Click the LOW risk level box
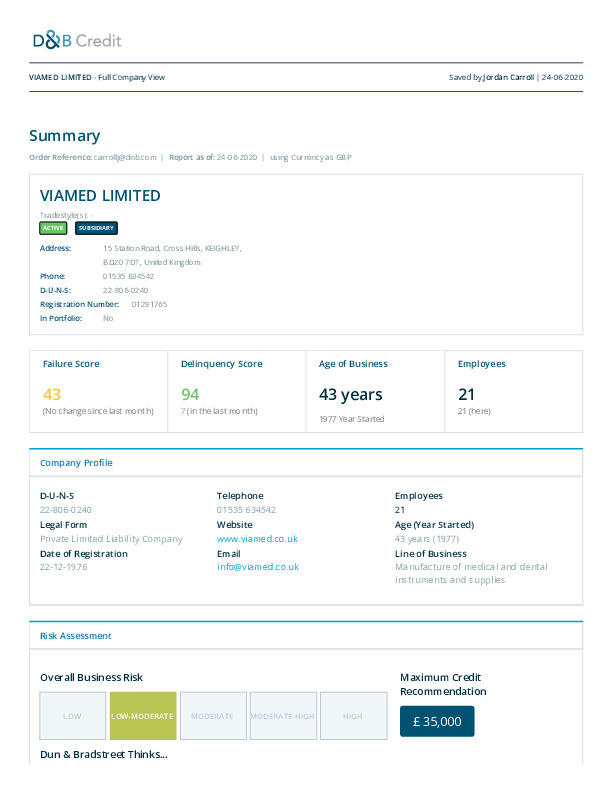The height and width of the screenshot is (792, 612). tap(73, 716)
